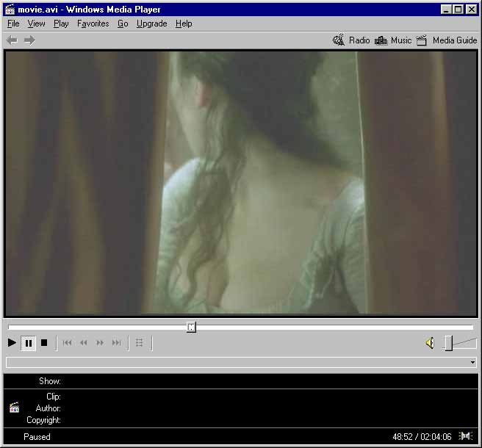This screenshot has width=482, height=448.
Task: Click the Rewind button
Action: (83, 342)
